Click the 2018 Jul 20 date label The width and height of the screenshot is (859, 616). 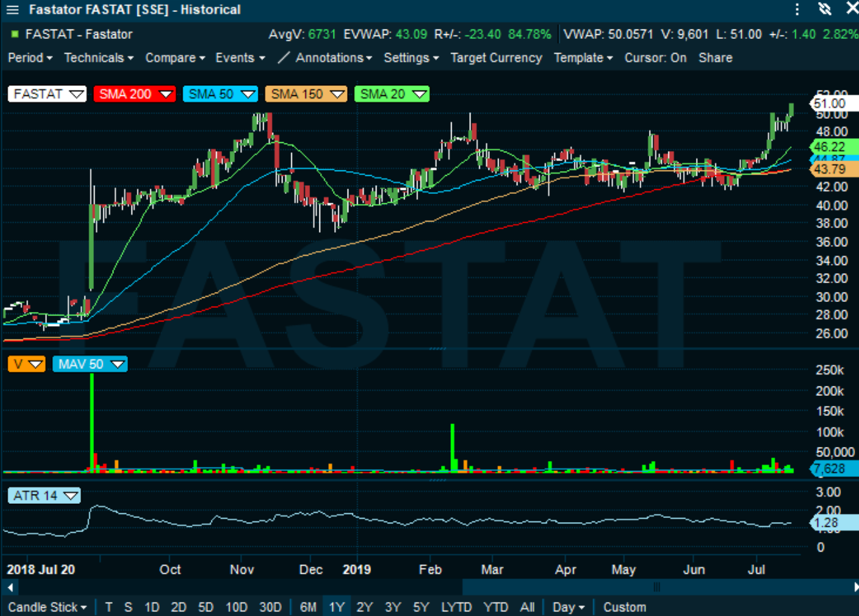(41, 569)
